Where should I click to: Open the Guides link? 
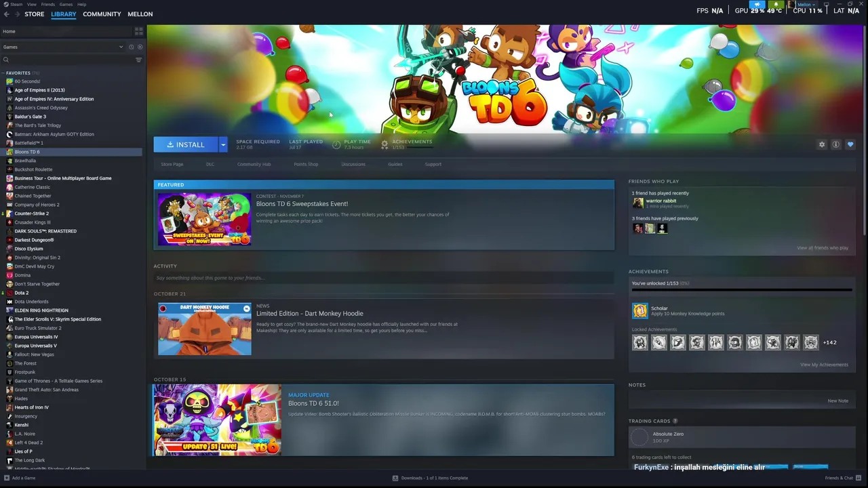(x=395, y=164)
